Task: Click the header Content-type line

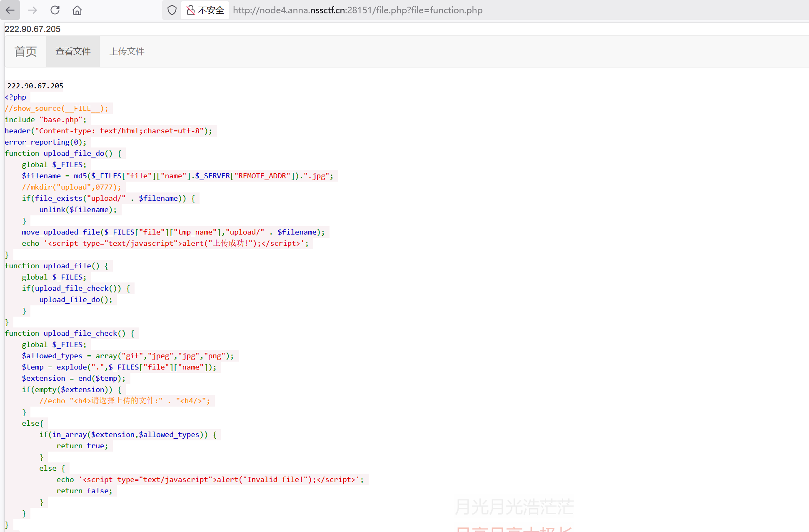Action: coord(108,131)
